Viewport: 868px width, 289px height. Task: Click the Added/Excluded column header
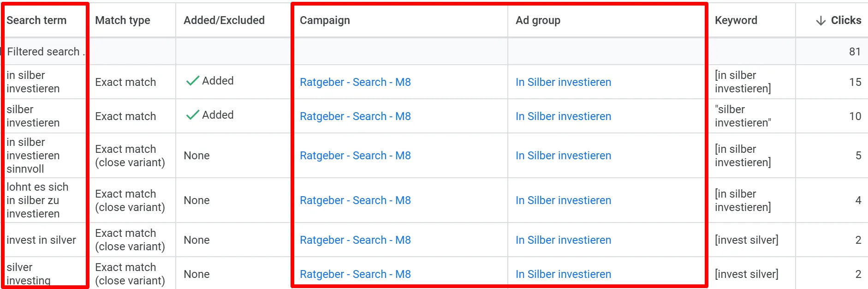(224, 20)
